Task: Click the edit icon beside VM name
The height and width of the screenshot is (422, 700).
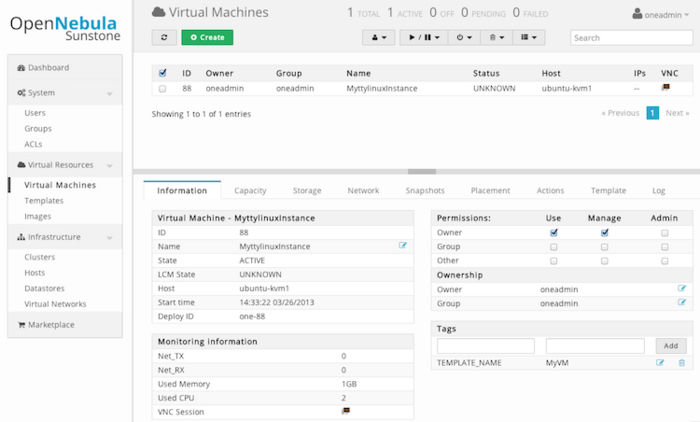Action: click(x=403, y=245)
